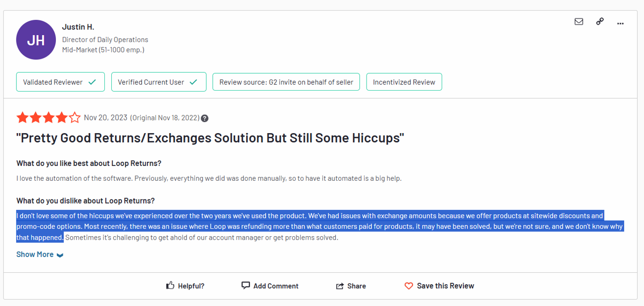The width and height of the screenshot is (644, 306).
Task: Click the highlighted dislike paragraph text
Action: (320, 226)
